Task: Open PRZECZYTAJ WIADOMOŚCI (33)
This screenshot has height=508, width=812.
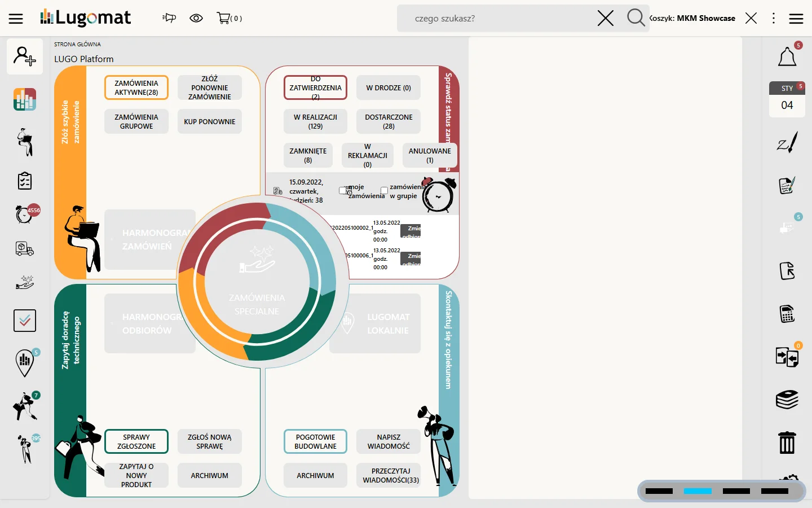Action: [389, 476]
